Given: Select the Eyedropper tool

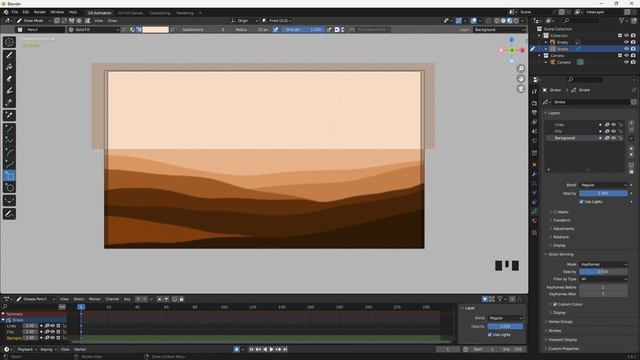Looking at the screenshot, I should (x=9, y=116).
